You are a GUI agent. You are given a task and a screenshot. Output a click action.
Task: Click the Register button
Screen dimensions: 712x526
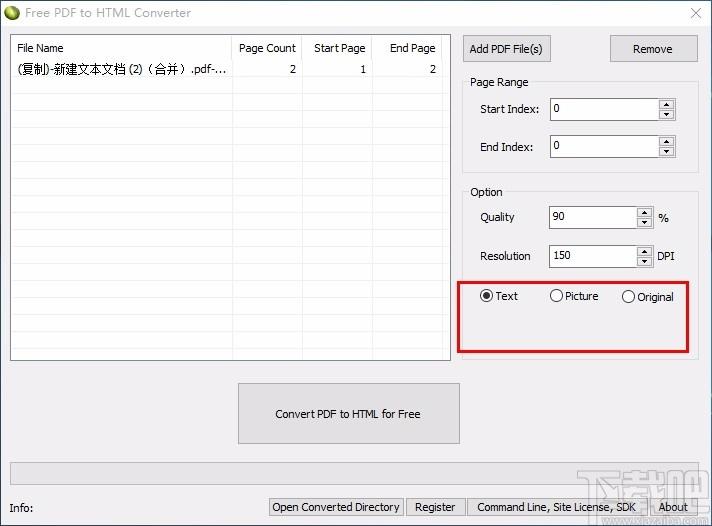click(435, 507)
